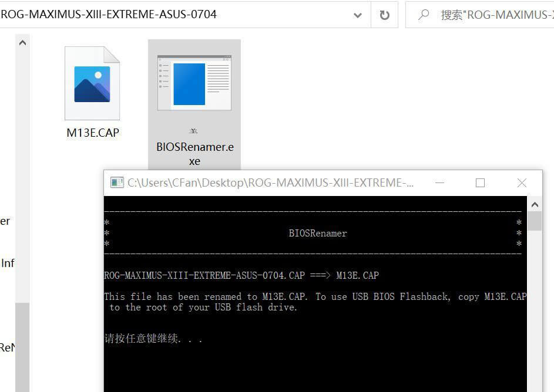Click the M13E.CAP file name label
The height and width of the screenshot is (392, 554).
tap(93, 133)
